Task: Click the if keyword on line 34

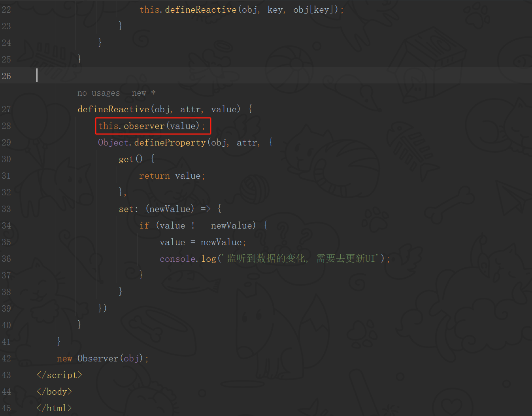Action: coord(144,225)
